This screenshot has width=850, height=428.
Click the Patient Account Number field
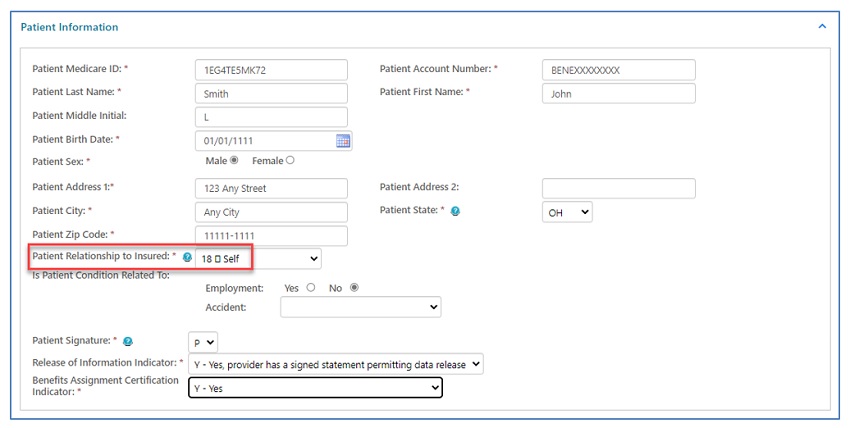(618, 70)
